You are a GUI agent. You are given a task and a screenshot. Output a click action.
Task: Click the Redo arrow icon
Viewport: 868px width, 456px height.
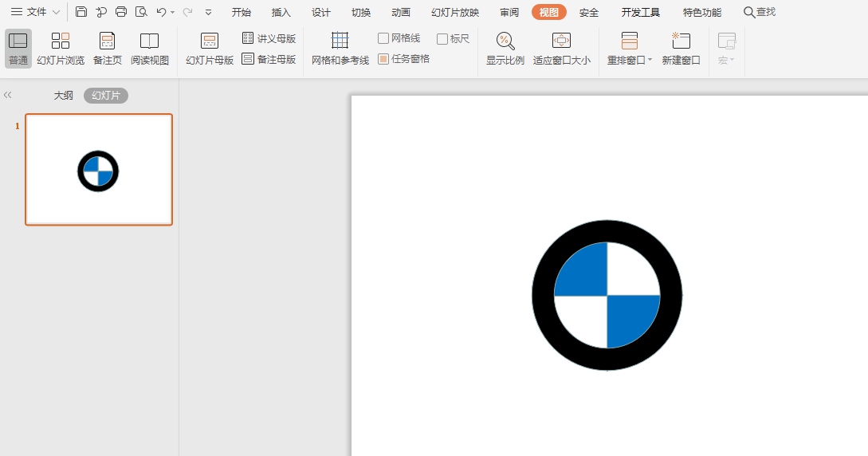pos(187,12)
